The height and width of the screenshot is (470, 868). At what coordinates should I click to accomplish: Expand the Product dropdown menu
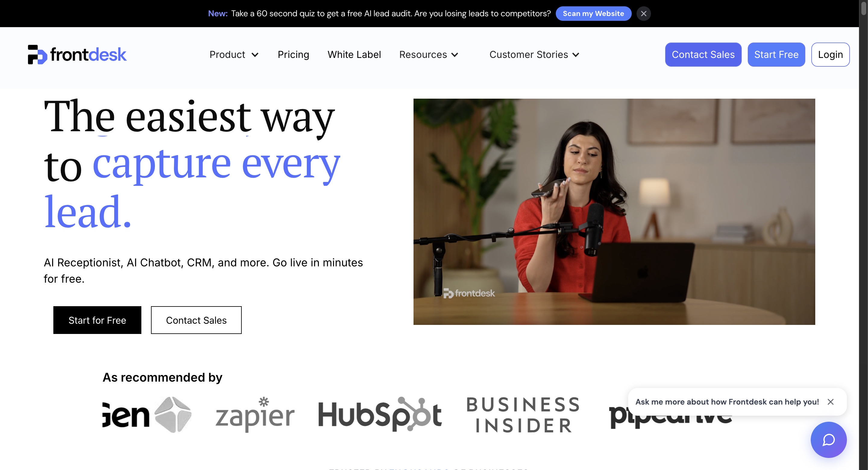tap(234, 55)
